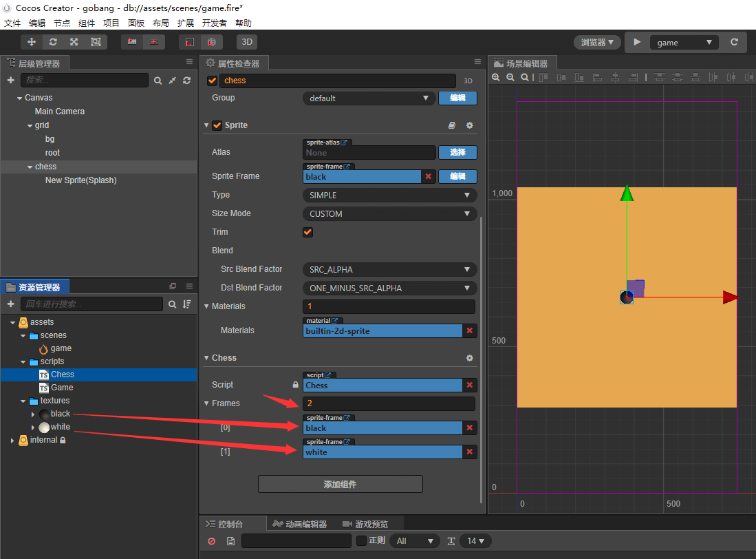Expand the internal assets folder
756x559 pixels.
[x=12, y=441]
